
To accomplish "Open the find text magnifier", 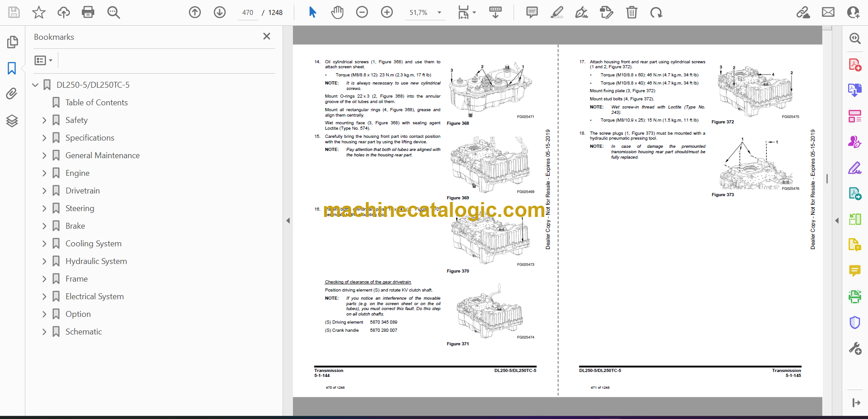I will tap(113, 12).
